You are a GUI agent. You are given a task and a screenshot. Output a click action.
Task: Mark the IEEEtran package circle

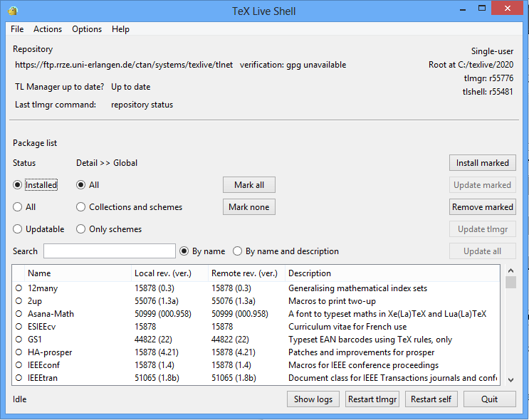(x=19, y=378)
